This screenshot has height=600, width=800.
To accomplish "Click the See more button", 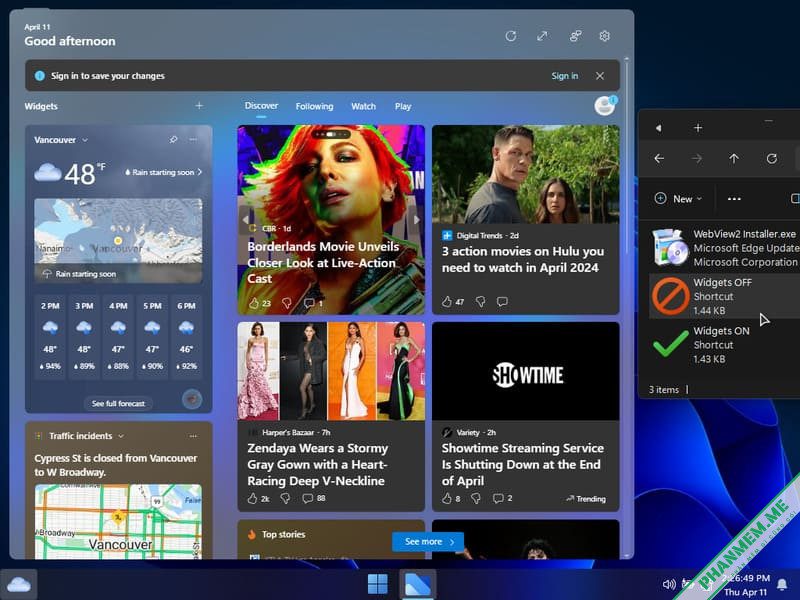I will pos(428,541).
